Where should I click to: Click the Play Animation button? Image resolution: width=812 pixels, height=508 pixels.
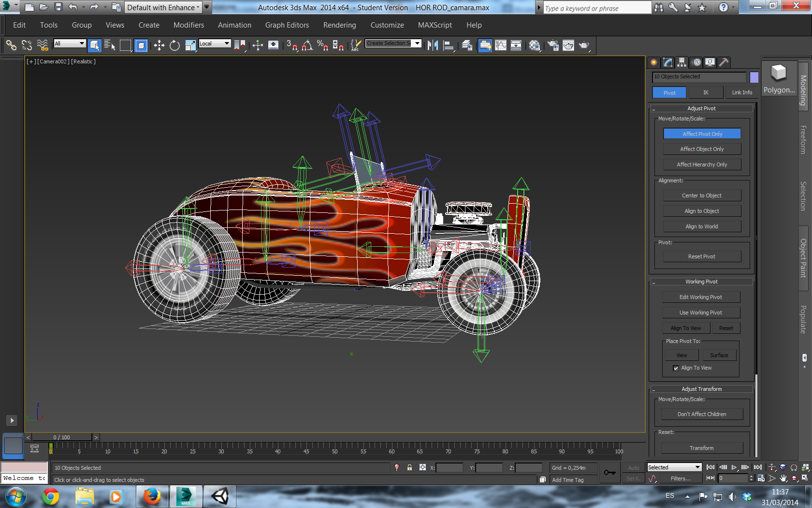(x=734, y=467)
